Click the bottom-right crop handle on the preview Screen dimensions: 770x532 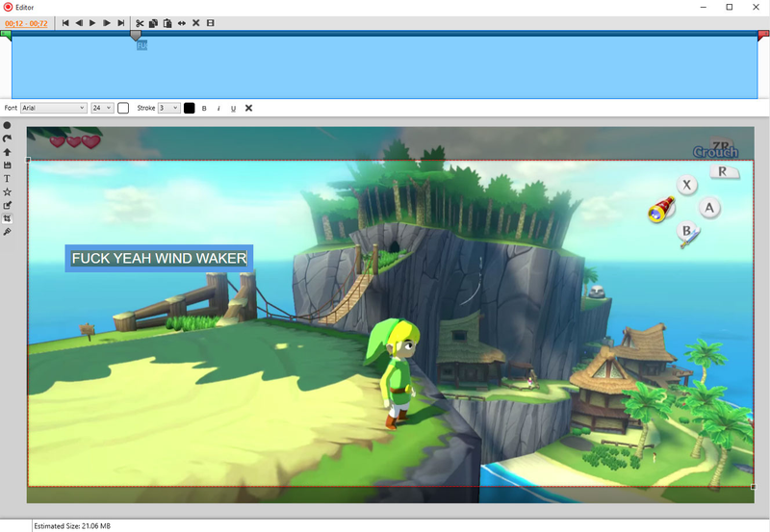point(754,487)
